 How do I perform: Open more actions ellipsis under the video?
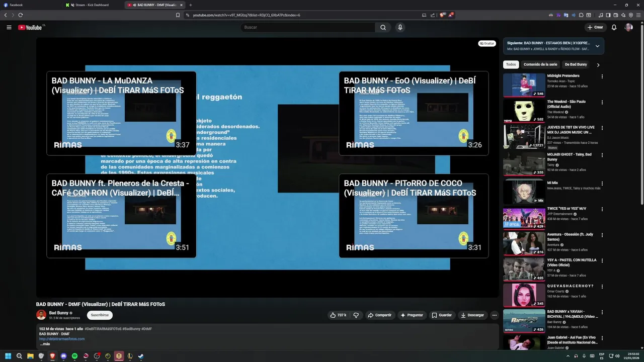pyautogui.click(x=494, y=315)
